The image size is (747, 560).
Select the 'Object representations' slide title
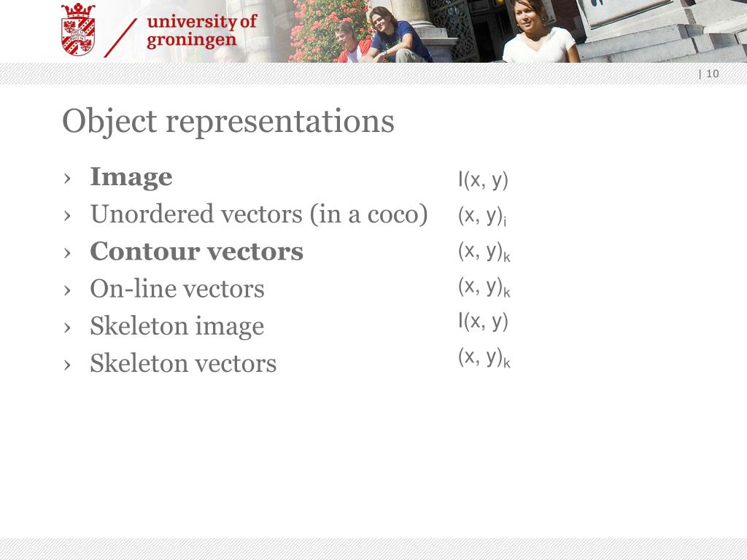tap(228, 121)
